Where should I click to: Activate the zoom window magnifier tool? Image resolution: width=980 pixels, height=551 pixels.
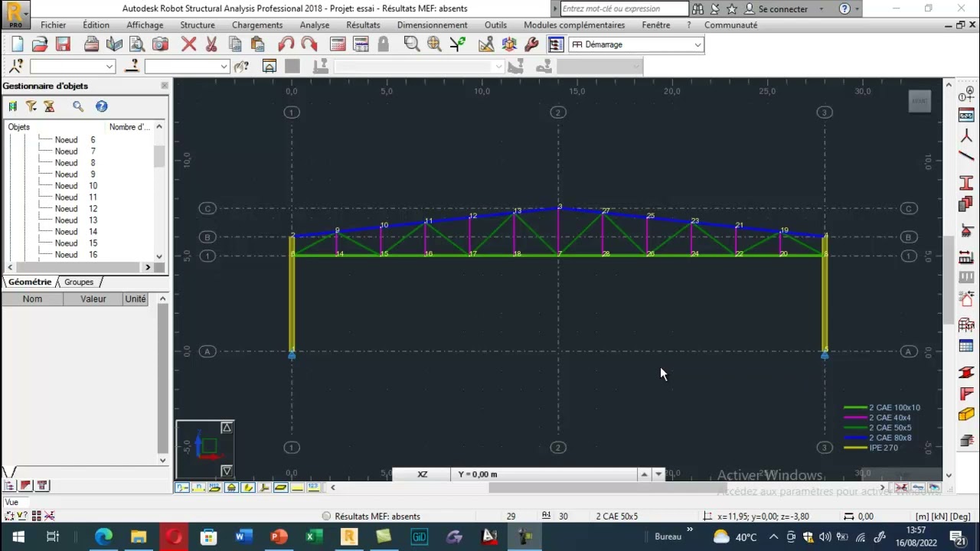(412, 44)
